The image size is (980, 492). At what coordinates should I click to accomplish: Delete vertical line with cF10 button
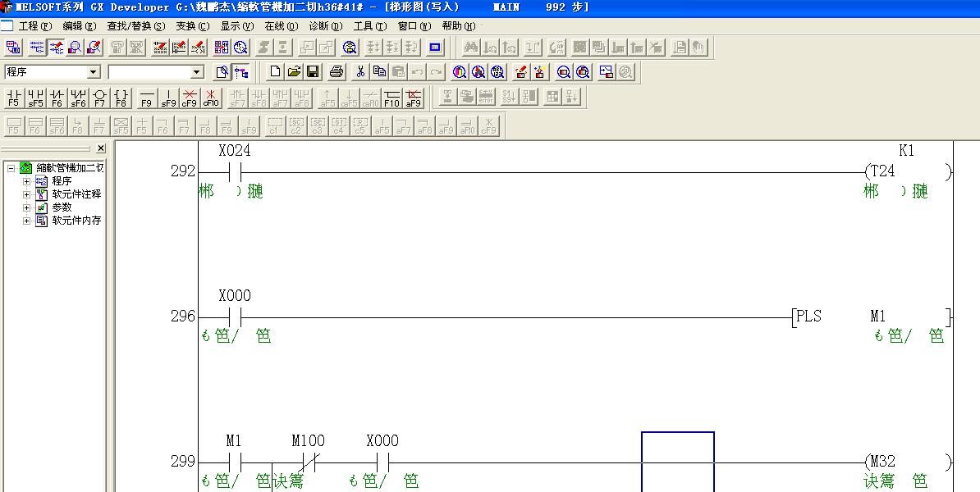tap(211, 98)
